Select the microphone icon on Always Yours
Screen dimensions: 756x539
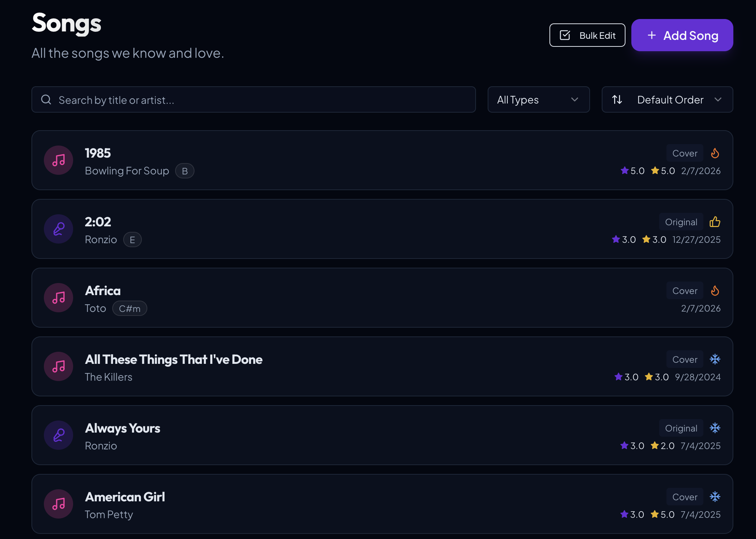click(x=58, y=435)
